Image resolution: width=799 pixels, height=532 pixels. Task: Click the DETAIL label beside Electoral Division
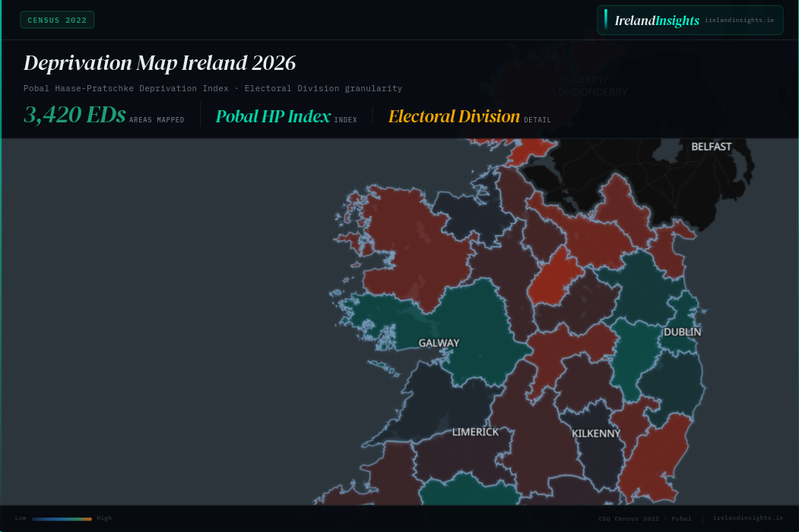point(537,120)
